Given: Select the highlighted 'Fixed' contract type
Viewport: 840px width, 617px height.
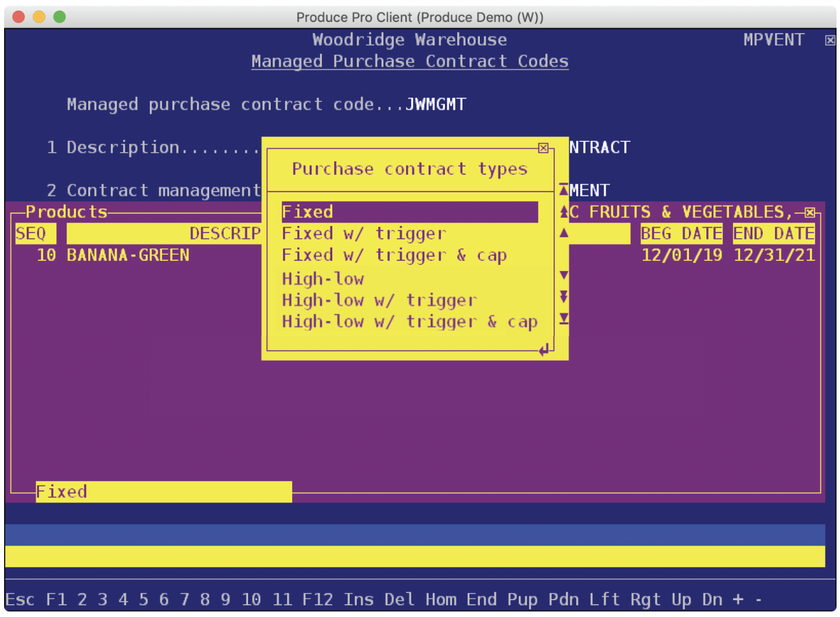Looking at the screenshot, I should [410, 212].
